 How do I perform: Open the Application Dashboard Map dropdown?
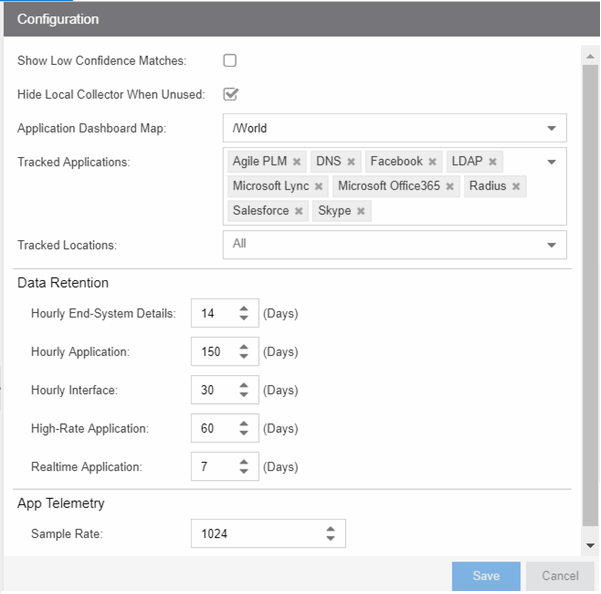point(551,129)
